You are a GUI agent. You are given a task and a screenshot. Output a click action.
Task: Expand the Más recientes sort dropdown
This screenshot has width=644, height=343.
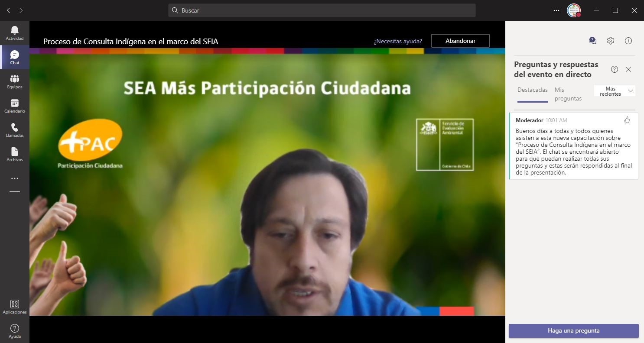(x=614, y=91)
